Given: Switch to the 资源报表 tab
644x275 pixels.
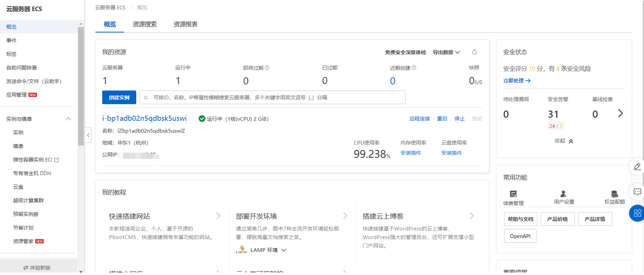Looking at the screenshot, I should 185,24.
